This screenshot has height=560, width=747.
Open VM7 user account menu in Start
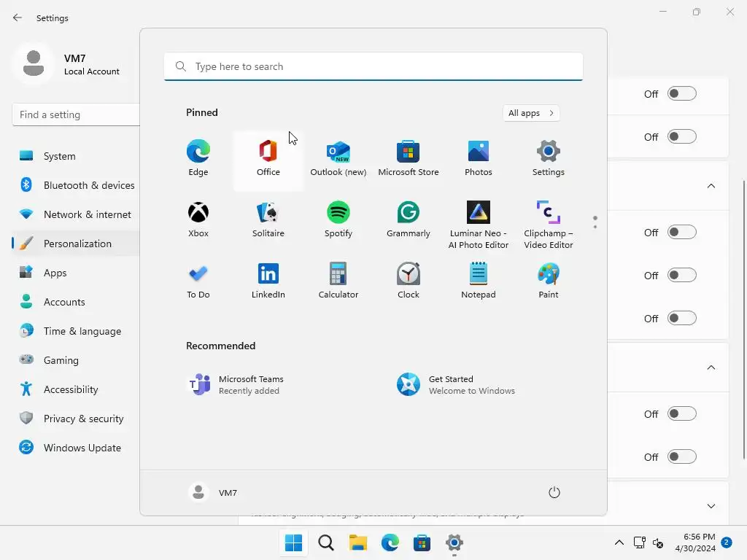point(213,492)
